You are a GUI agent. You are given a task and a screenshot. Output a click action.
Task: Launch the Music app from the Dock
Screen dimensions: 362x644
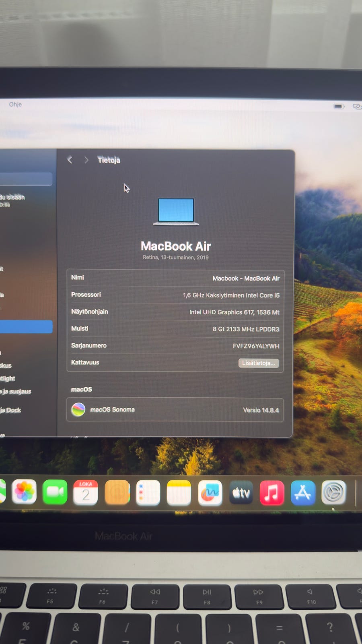pos(272,493)
